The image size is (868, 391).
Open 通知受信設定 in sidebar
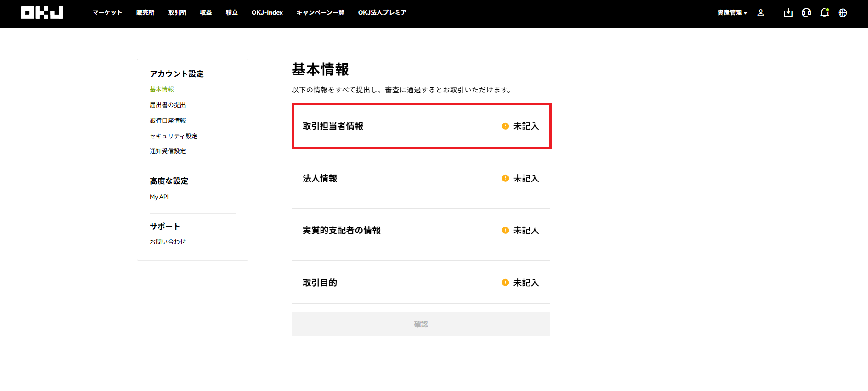pyautogui.click(x=168, y=151)
